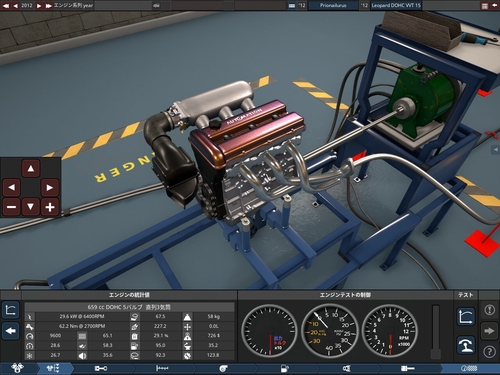Rotate camera left with the left arrow
Viewport: 500px width, 375px height.
pyautogui.click(x=12, y=187)
